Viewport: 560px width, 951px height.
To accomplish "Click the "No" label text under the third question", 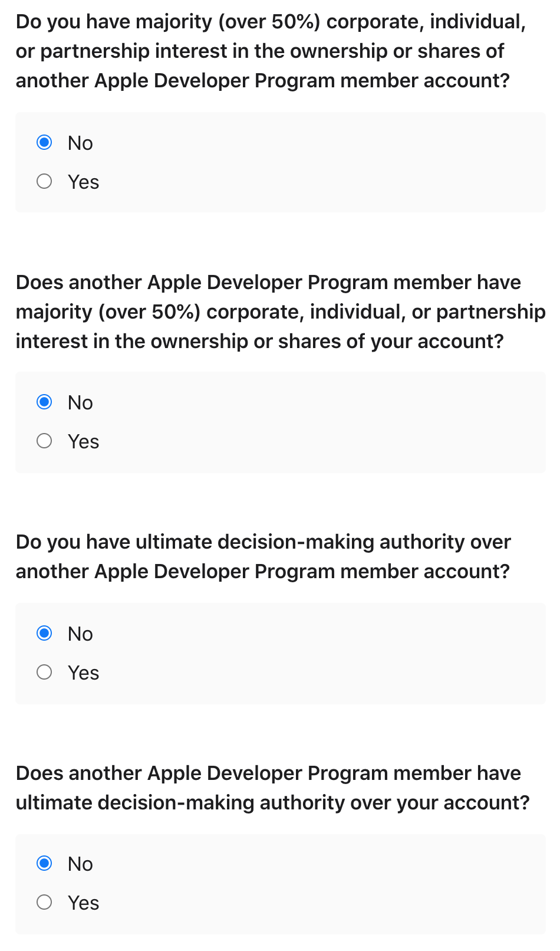I will [x=80, y=634].
